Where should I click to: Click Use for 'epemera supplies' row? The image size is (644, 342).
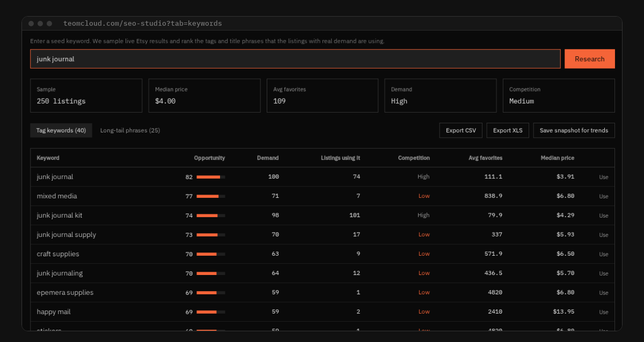click(604, 293)
